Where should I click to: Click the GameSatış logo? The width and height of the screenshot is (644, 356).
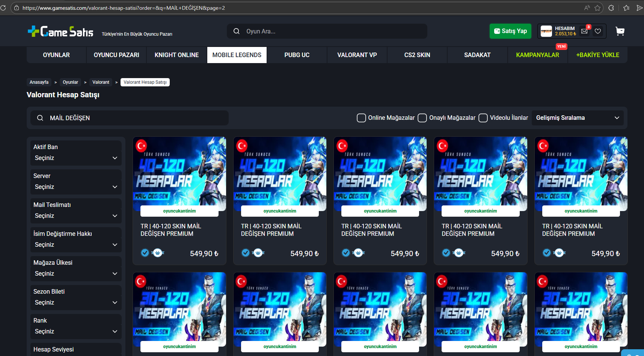(60, 32)
